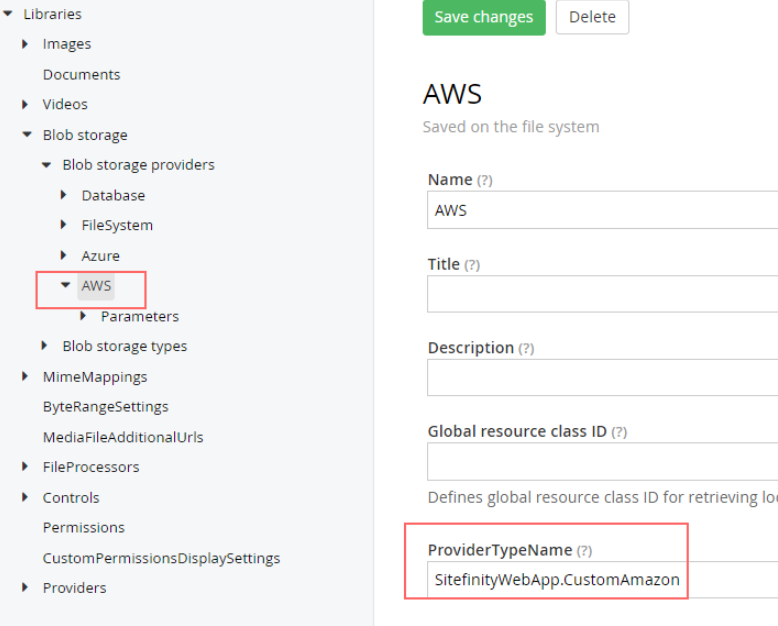
Task: Click the Save changes button
Action: coord(484,18)
